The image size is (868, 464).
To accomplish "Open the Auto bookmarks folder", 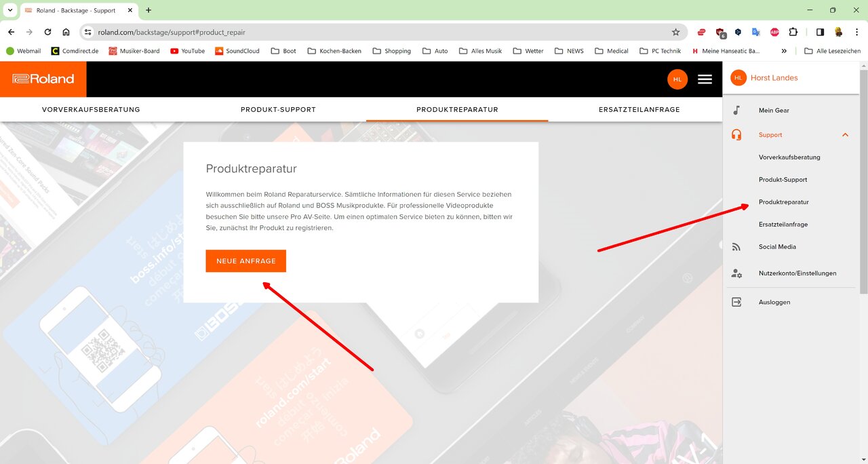I will click(x=435, y=51).
